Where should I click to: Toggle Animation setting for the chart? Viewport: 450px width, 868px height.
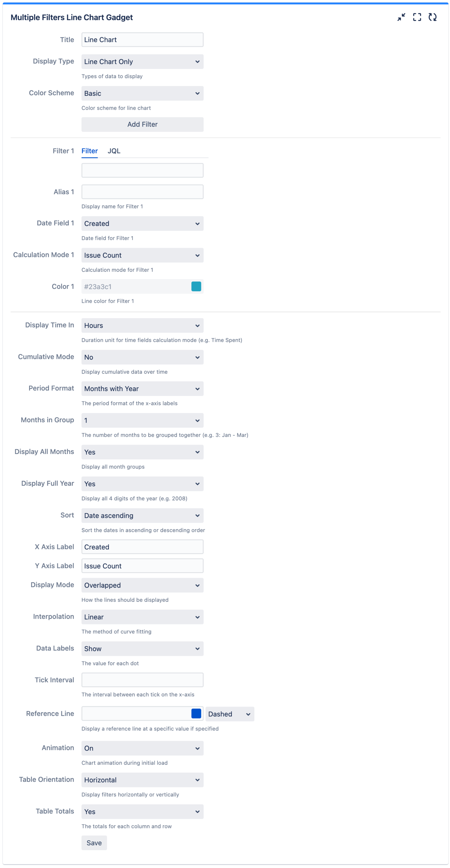coord(142,748)
